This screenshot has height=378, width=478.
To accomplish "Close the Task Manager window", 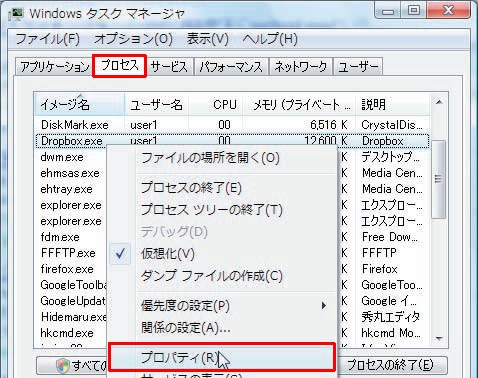I will point(448,11).
